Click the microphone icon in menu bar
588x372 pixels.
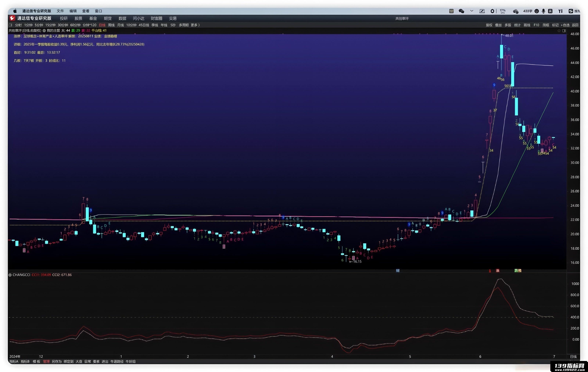(x=543, y=11)
